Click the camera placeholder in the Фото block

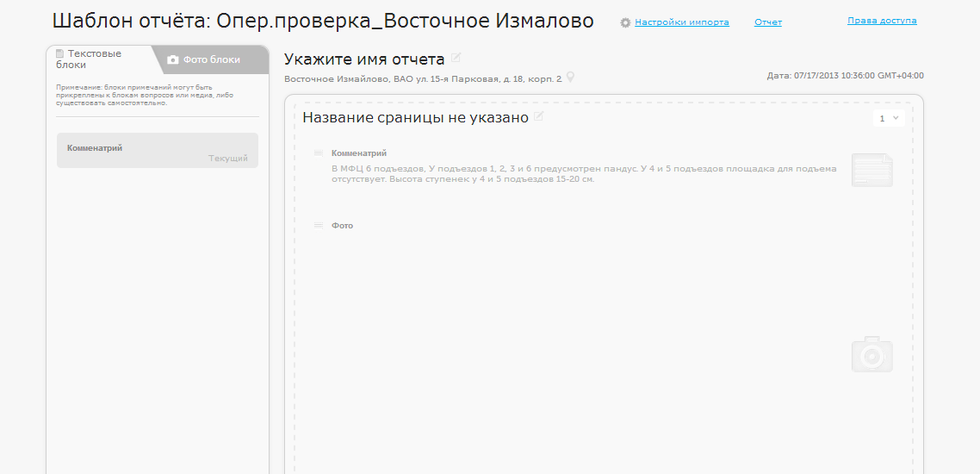pyautogui.click(x=871, y=354)
